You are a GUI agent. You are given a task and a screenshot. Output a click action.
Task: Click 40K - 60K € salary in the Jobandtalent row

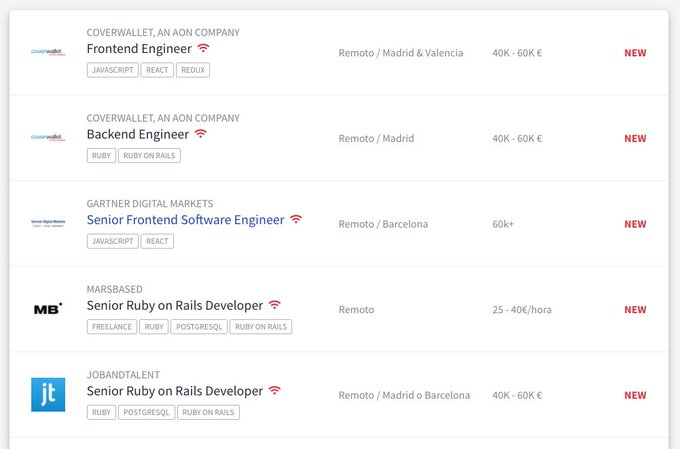tap(517, 395)
